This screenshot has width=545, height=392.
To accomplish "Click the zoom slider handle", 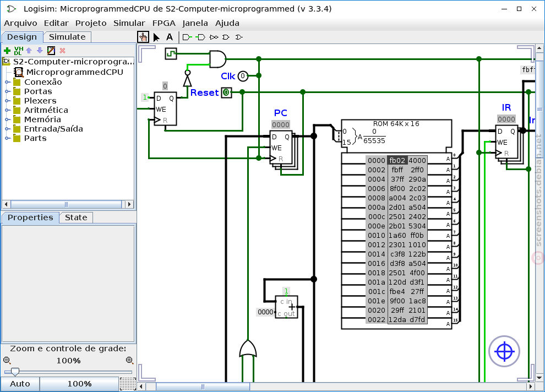I will point(15,372).
